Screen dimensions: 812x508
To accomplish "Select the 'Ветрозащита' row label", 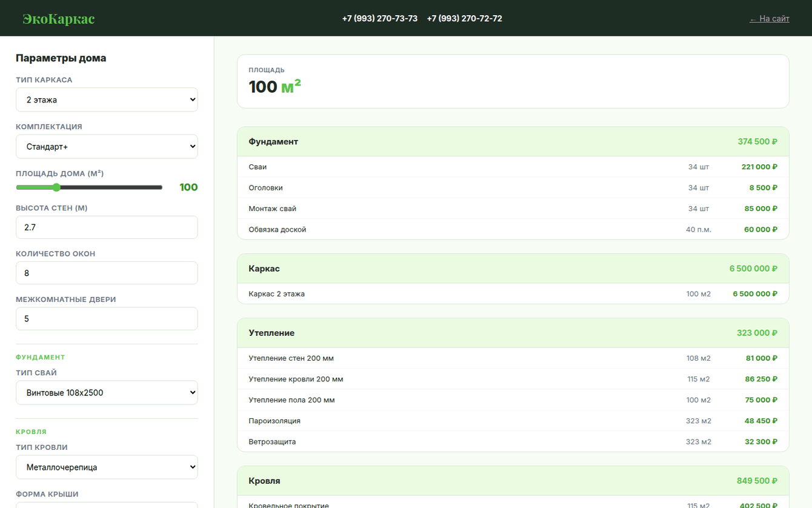I will coord(272,442).
